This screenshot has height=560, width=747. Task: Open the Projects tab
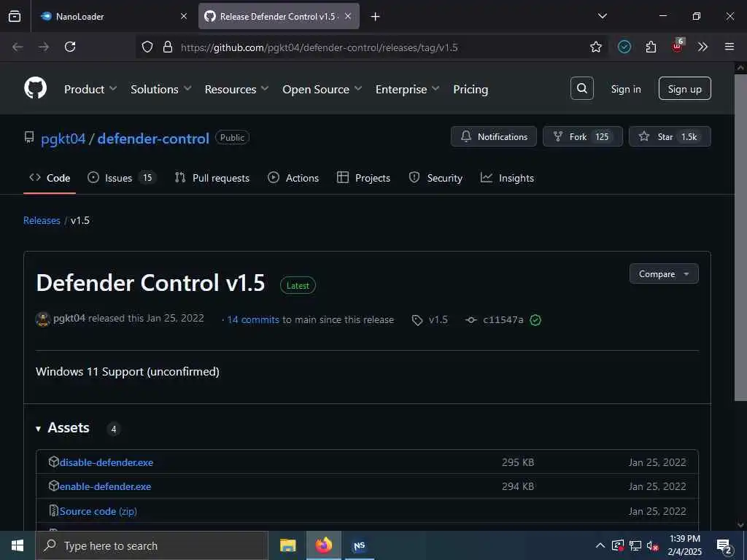[363, 178]
